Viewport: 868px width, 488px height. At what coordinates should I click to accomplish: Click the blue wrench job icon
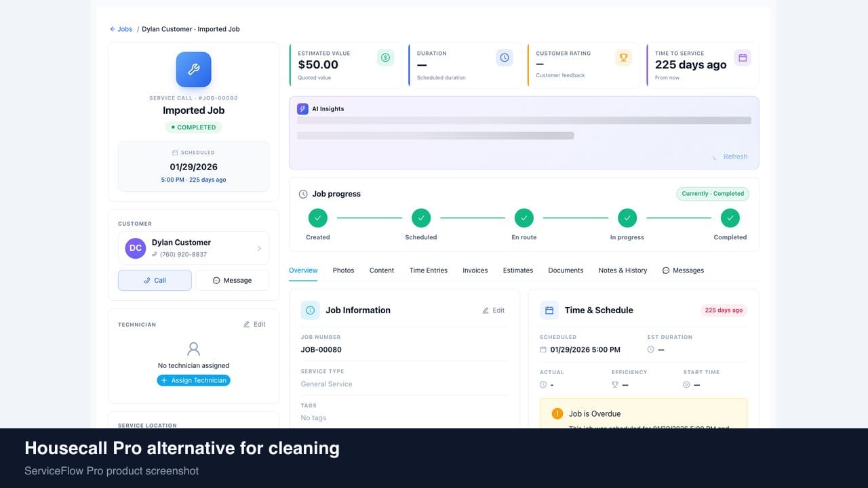pos(193,70)
